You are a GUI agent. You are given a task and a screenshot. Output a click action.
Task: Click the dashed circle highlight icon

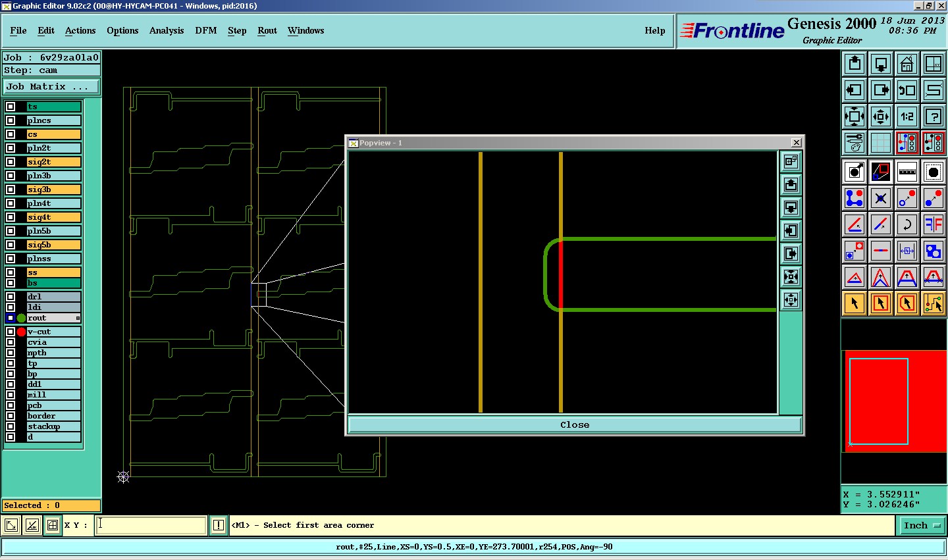click(x=934, y=172)
